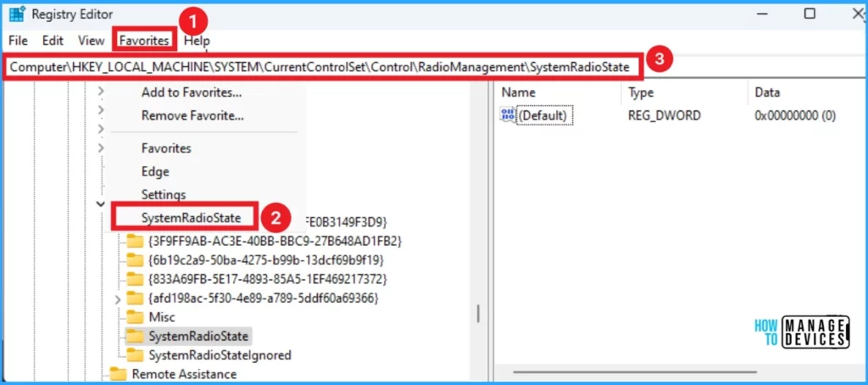Open the Favorites menu
The height and width of the screenshot is (385, 868).
[x=144, y=41]
